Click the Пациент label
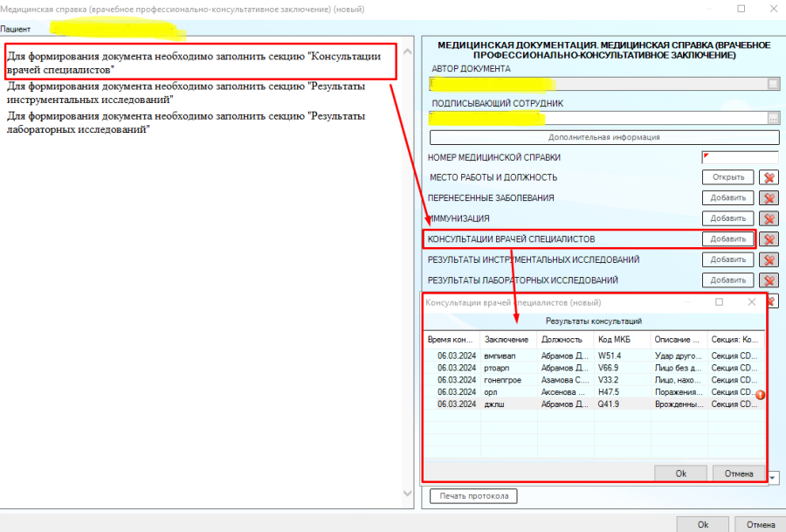 click(16, 29)
